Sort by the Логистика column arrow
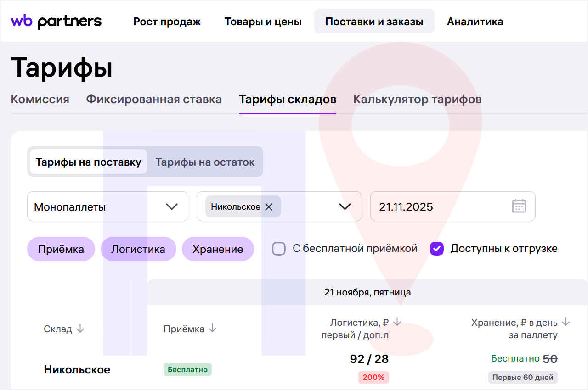588x390 pixels. tap(397, 323)
